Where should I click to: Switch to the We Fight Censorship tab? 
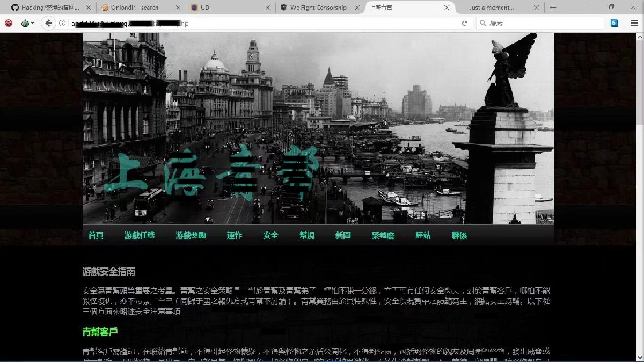pos(318,8)
